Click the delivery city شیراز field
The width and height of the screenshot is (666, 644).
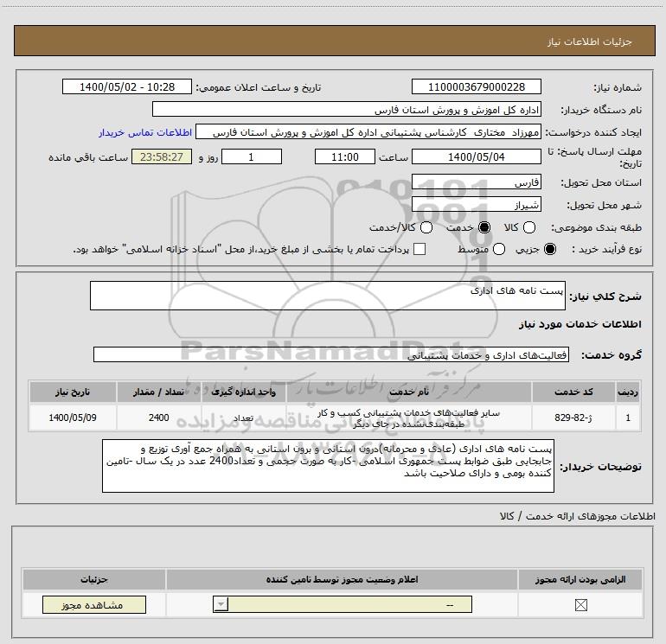tap(476, 205)
